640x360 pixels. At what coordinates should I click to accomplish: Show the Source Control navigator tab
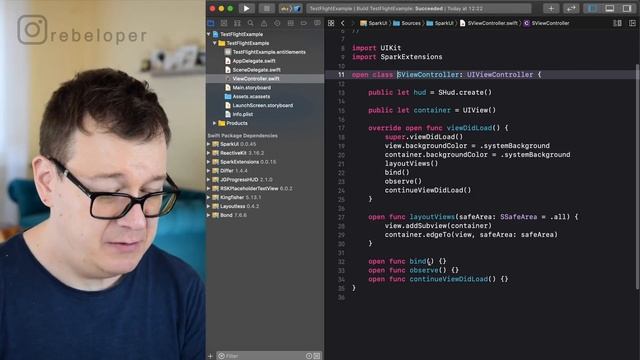click(224, 23)
